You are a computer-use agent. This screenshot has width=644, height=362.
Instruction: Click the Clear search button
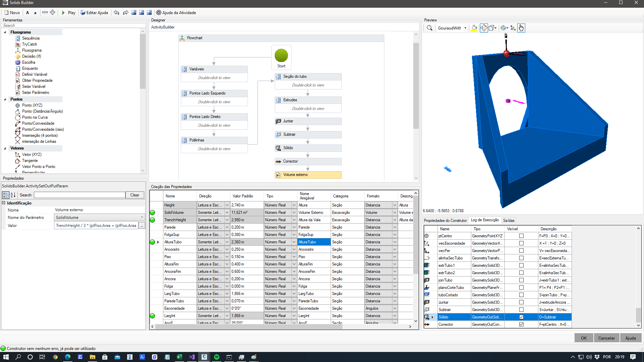(x=135, y=195)
